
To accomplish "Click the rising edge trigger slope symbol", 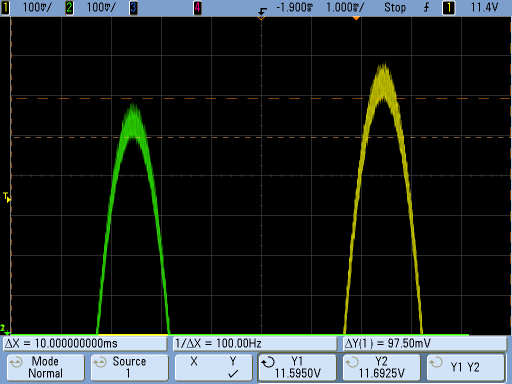I will [x=426, y=7].
